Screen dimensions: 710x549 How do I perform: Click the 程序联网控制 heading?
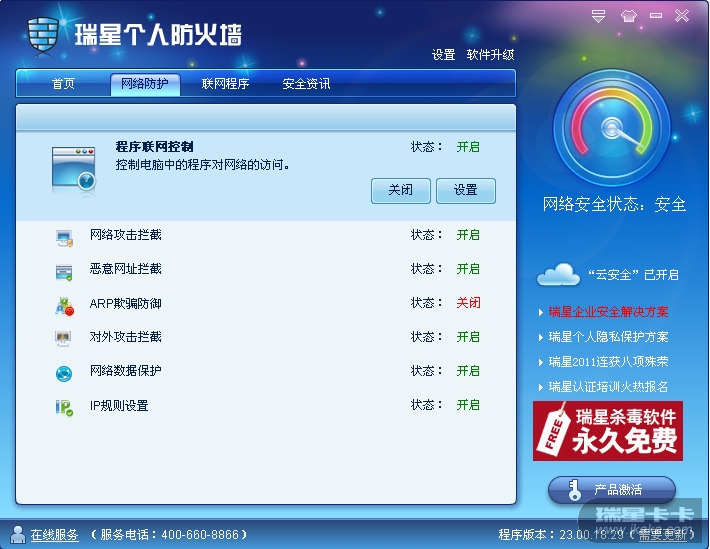coord(154,147)
